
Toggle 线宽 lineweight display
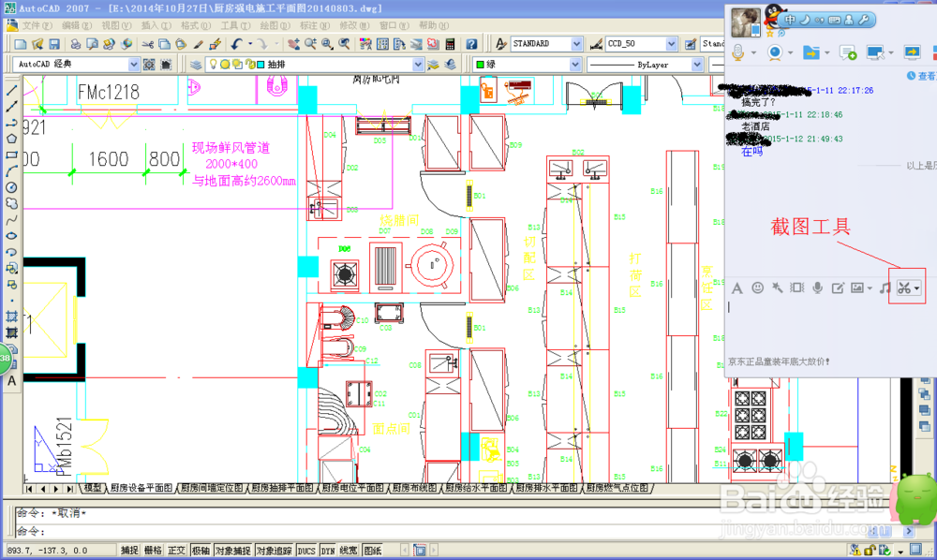[349, 551]
